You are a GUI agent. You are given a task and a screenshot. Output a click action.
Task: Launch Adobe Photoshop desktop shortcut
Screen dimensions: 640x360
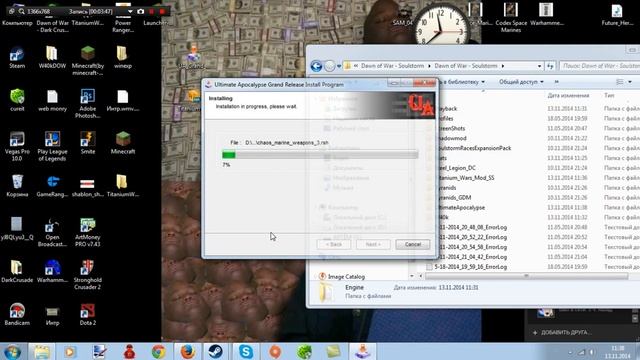tap(87, 104)
